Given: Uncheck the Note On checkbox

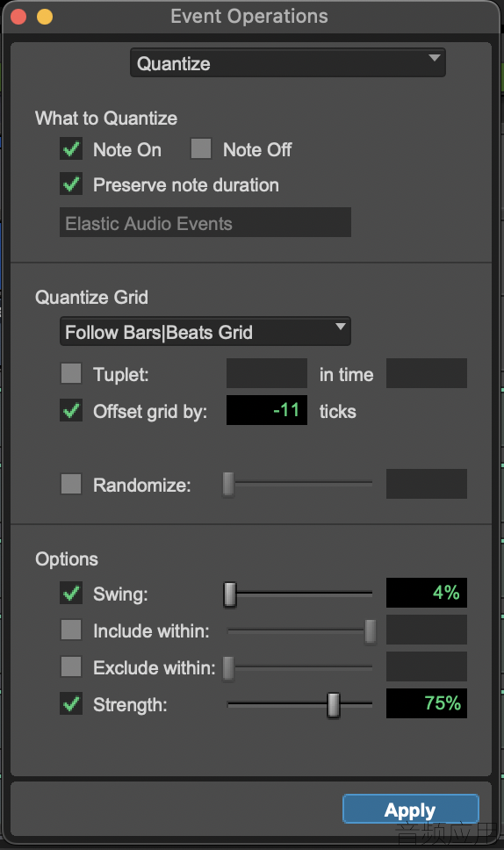Looking at the screenshot, I should coord(71,149).
